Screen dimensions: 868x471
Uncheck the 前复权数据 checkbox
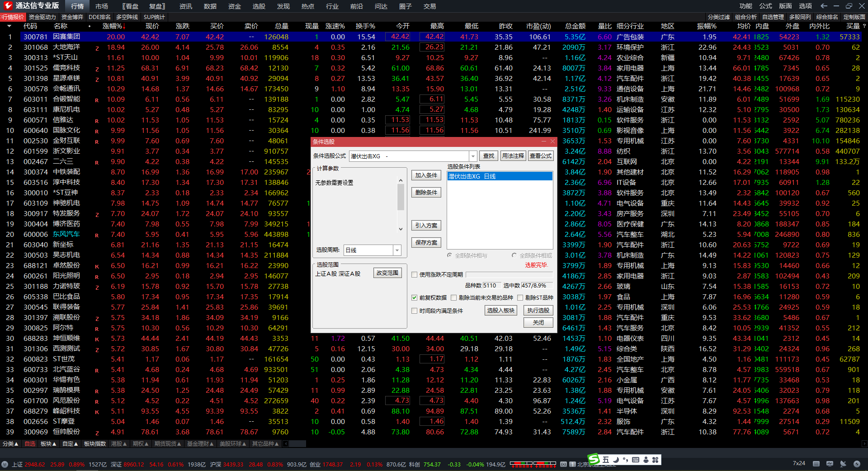(x=414, y=297)
